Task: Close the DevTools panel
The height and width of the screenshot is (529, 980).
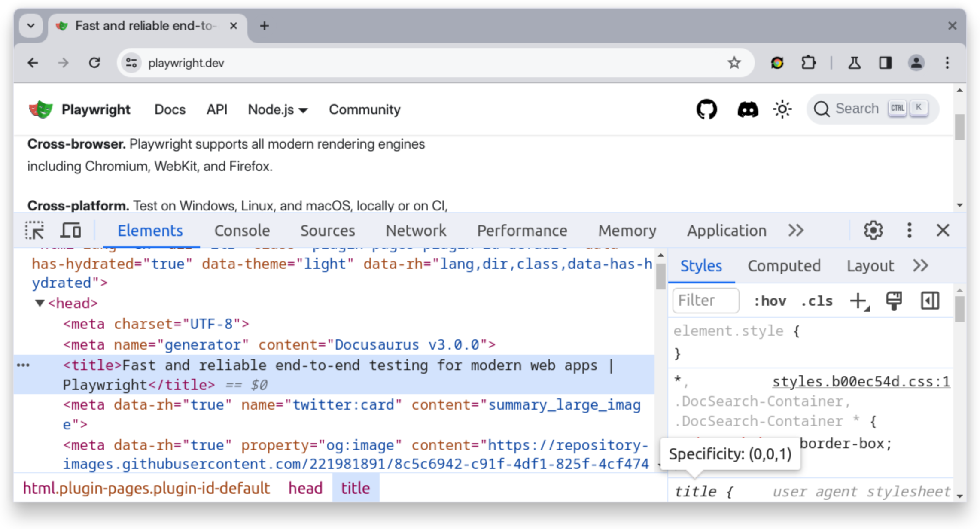Action: click(943, 231)
